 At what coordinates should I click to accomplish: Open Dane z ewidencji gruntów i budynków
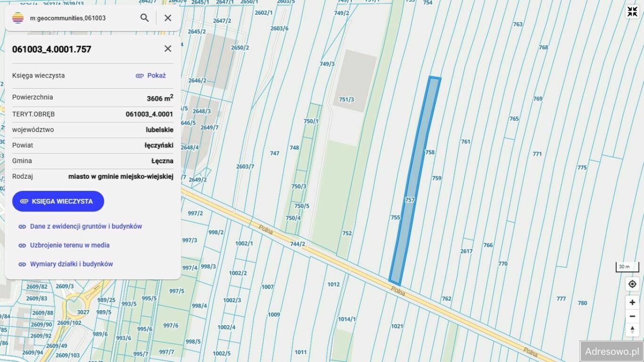(x=80, y=227)
